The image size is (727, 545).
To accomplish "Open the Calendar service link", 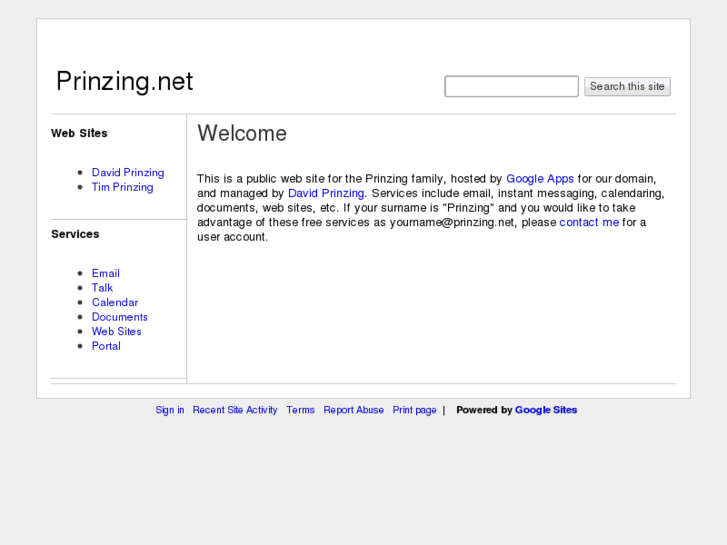I will pos(115,302).
